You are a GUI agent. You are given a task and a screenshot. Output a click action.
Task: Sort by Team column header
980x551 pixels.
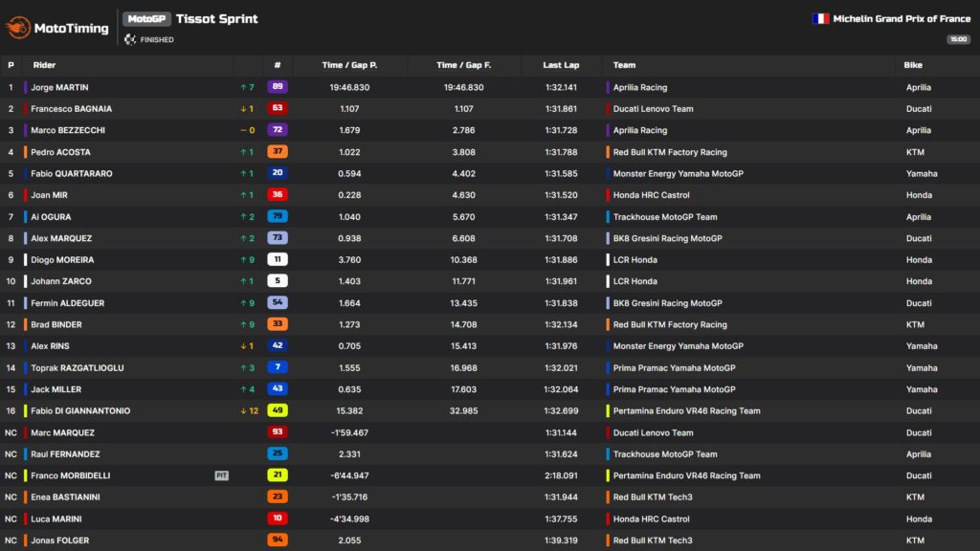pos(624,65)
